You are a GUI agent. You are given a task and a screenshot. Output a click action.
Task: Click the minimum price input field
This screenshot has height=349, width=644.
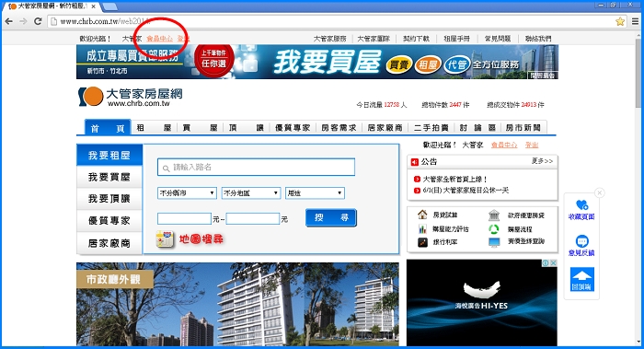point(184,218)
